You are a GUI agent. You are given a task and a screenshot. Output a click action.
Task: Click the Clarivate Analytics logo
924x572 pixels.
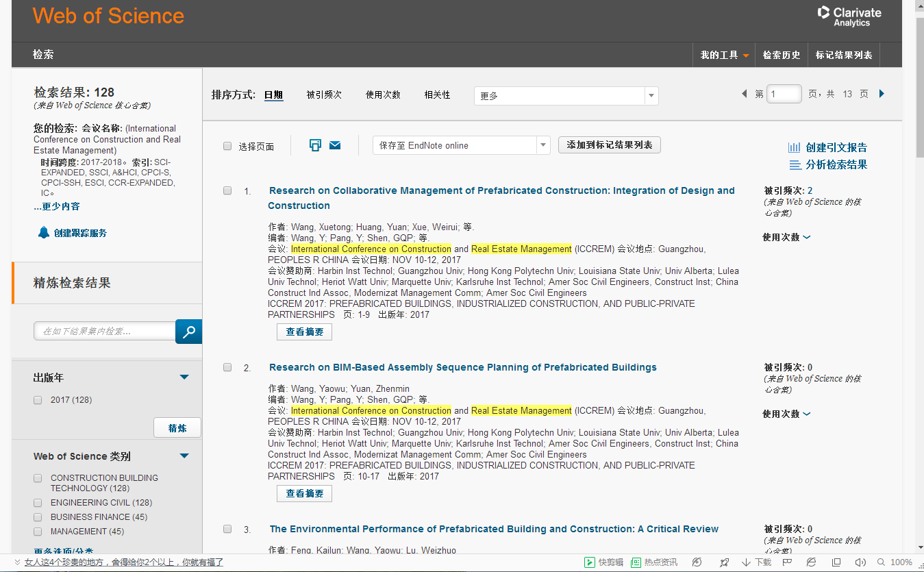(x=849, y=16)
